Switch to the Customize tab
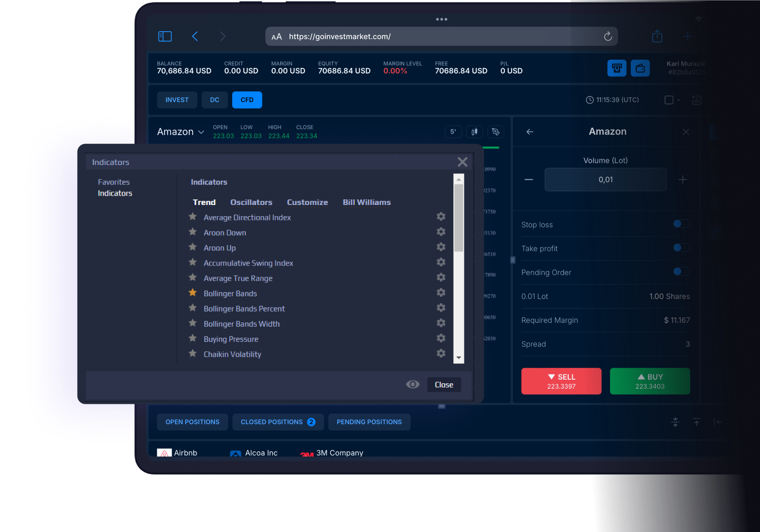The image size is (760, 532). [x=307, y=202]
